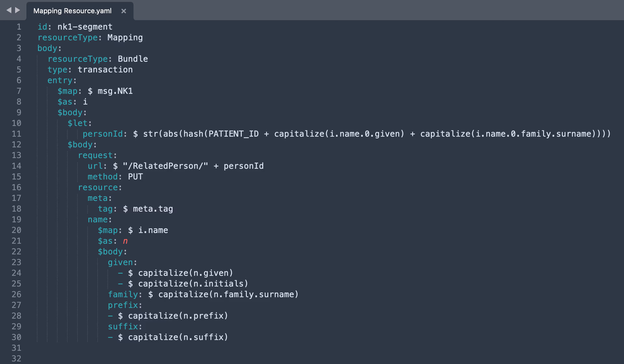Select the Mapping Resource.yaml tab
The height and width of the screenshot is (364, 624).
[x=71, y=11]
